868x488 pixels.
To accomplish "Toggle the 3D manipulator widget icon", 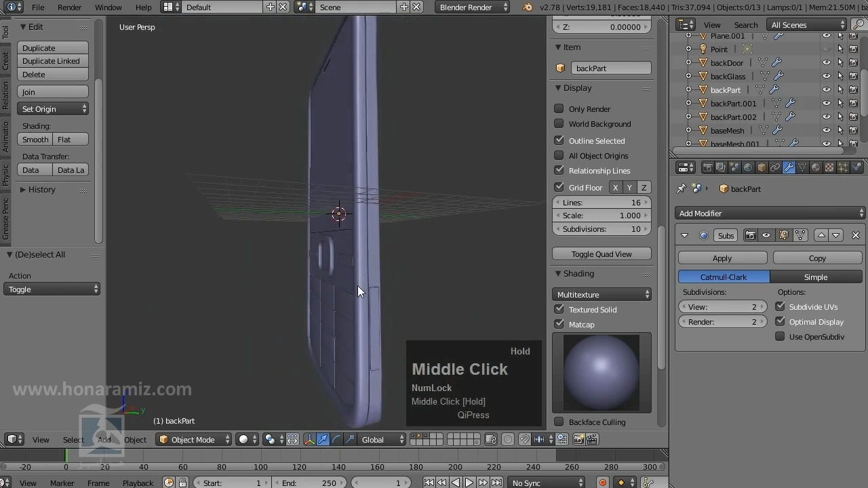I will pos(309,440).
